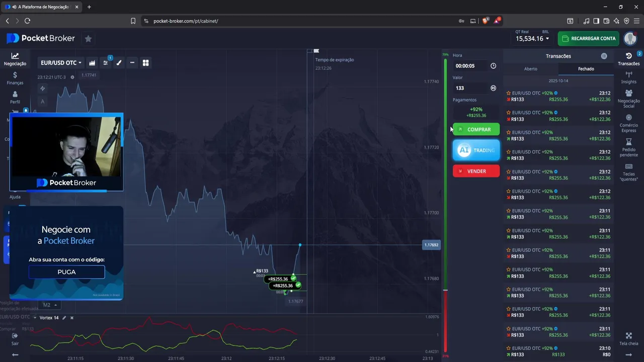Open Transações in the right sidebar
Viewport: 644px width, 362px height.
(x=628, y=59)
